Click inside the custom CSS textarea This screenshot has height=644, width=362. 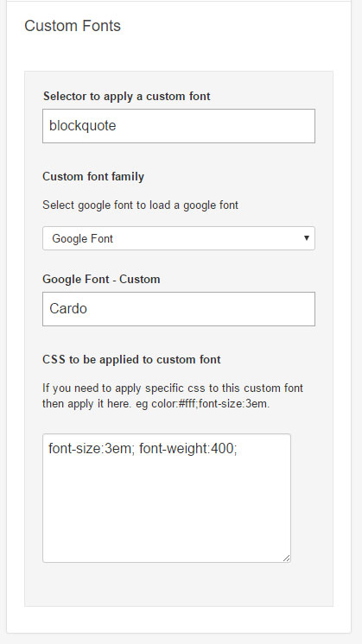[x=167, y=498]
